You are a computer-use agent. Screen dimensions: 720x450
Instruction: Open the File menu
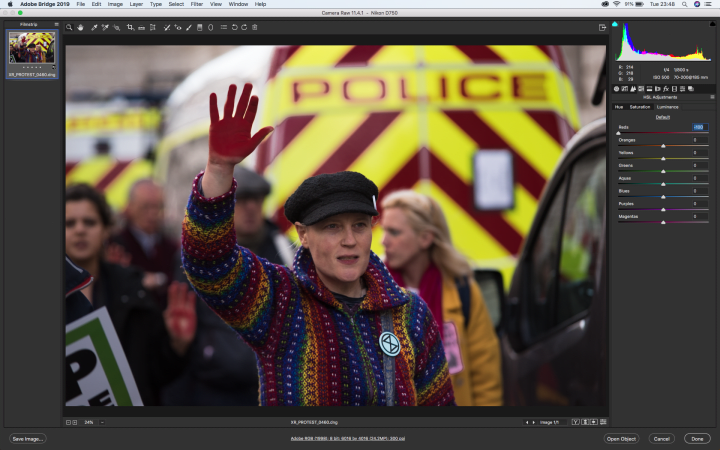(x=80, y=4)
